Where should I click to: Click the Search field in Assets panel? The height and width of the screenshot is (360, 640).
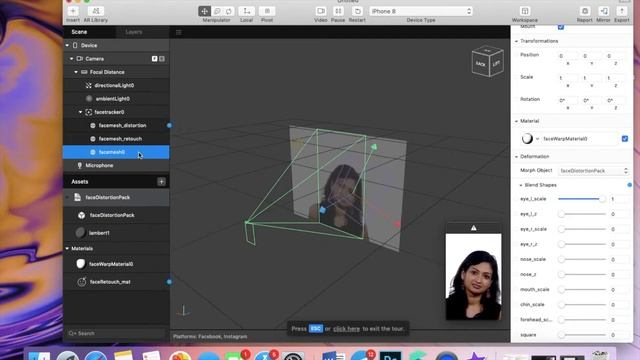116,333
